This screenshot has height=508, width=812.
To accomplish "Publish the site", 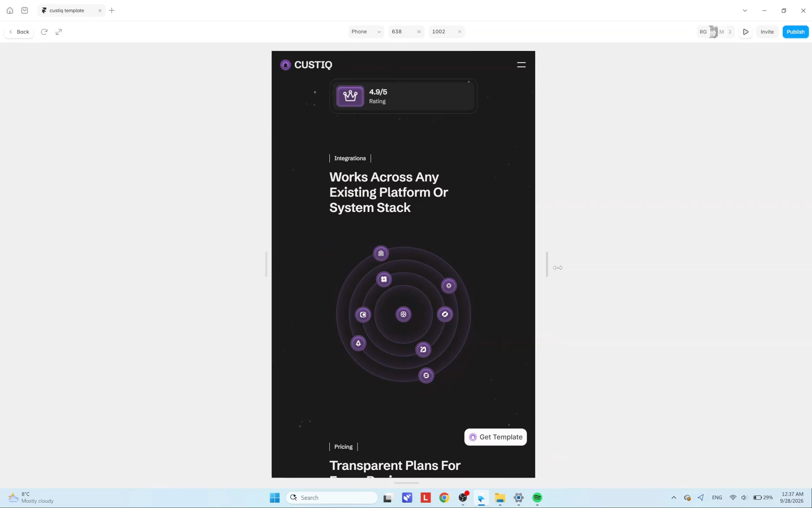I will click(x=795, y=32).
